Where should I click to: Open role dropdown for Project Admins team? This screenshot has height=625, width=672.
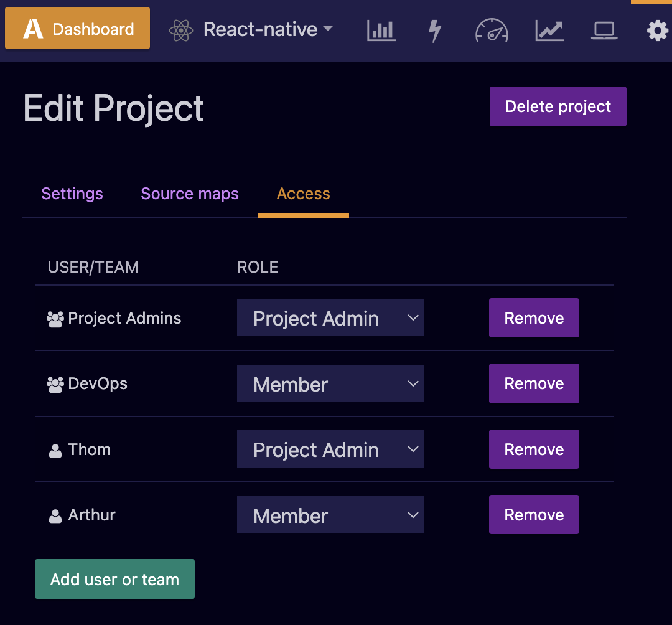click(x=330, y=317)
